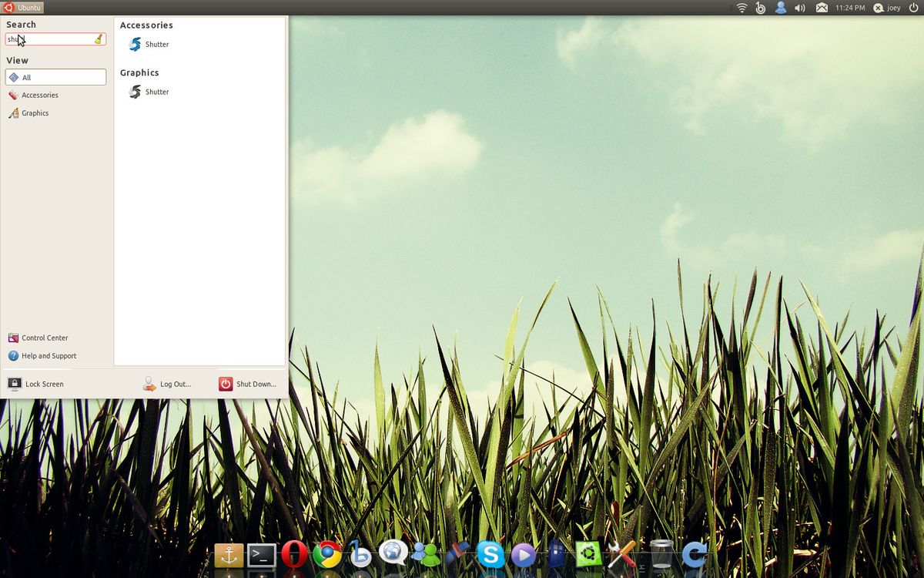Viewport: 924px width, 578px height.
Task: Click inside the Search text field
Action: click(50, 39)
